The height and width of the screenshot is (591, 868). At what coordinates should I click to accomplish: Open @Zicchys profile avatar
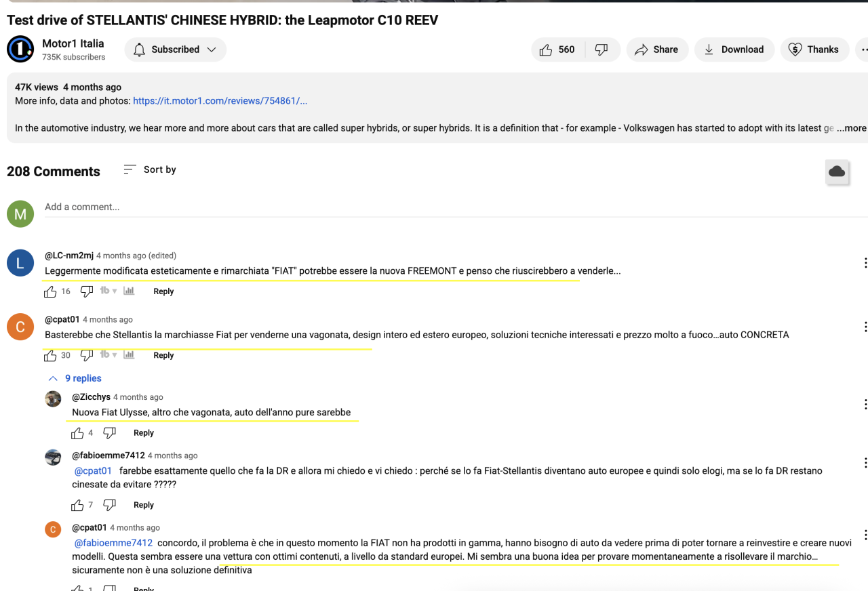(x=53, y=399)
